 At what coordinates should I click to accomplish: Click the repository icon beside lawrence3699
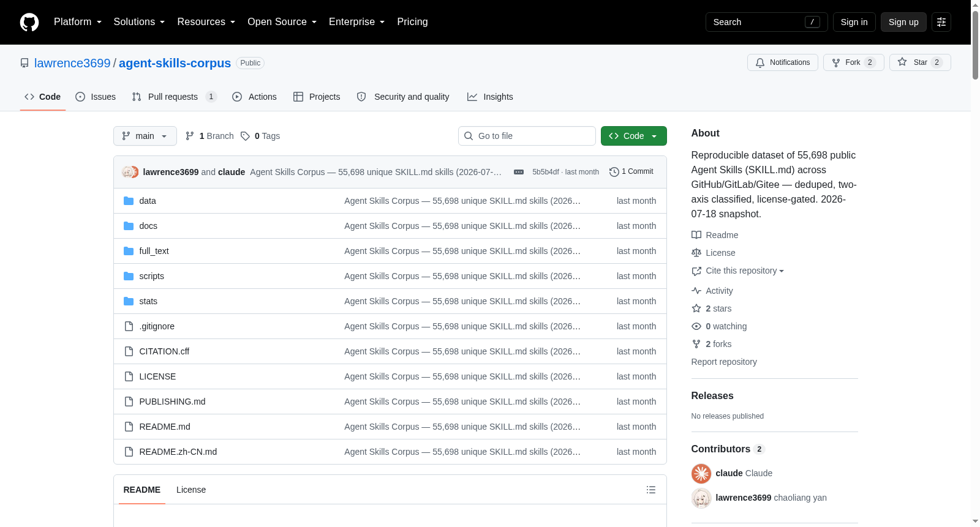(x=24, y=63)
